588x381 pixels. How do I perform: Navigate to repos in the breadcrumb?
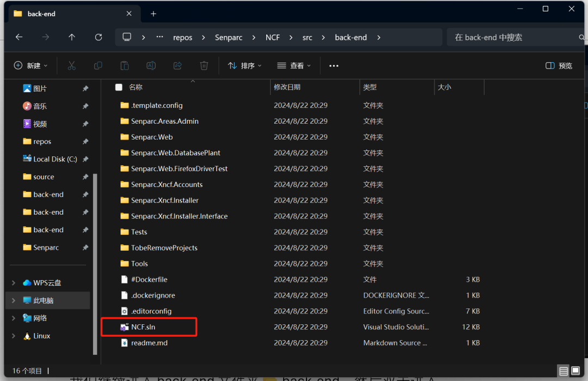pyautogui.click(x=182, y=38)
